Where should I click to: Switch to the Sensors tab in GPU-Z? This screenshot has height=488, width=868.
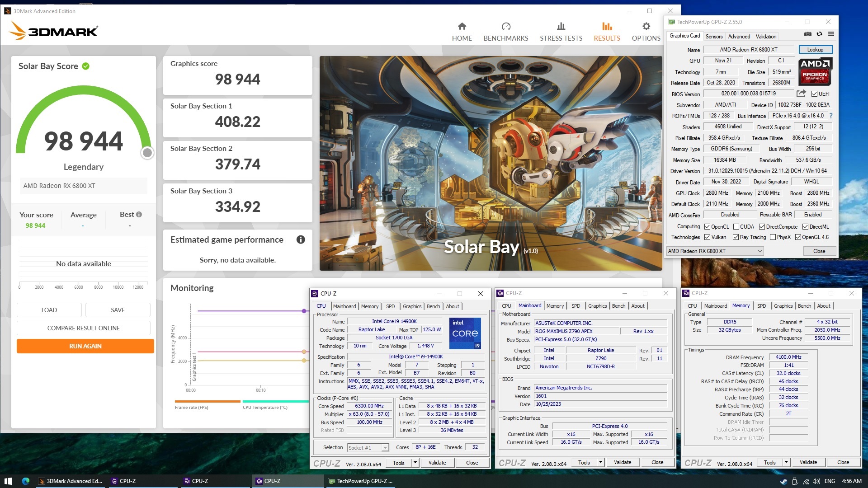click(714, 37)
